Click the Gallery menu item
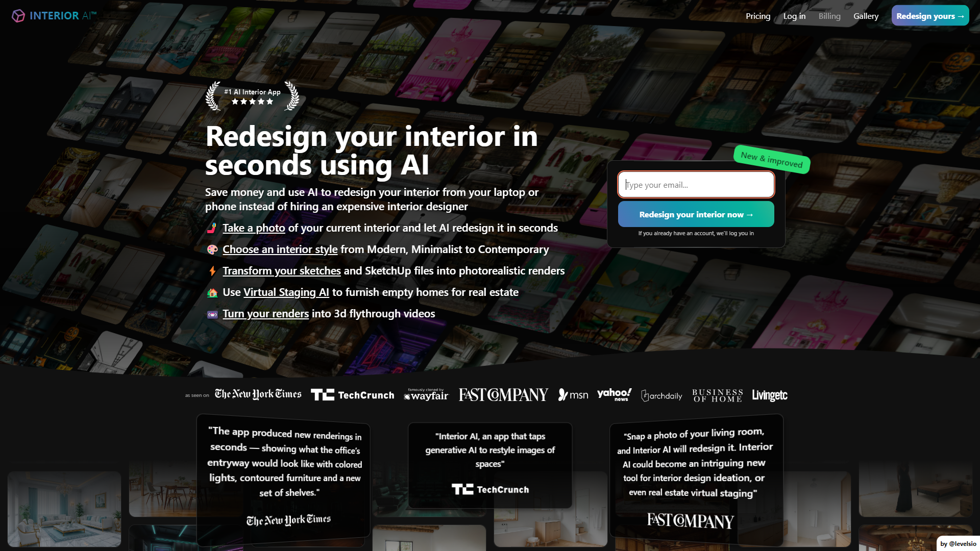 point(866,16)
